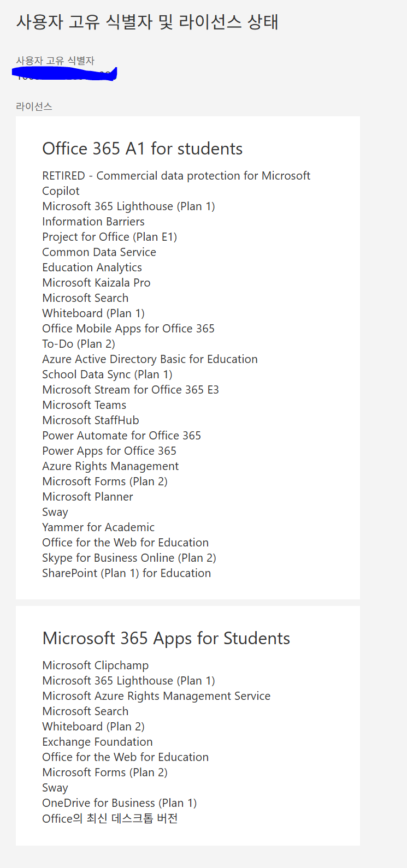Select the Education Analytics entry
The image size is (407, 868).
pos(92,267)
